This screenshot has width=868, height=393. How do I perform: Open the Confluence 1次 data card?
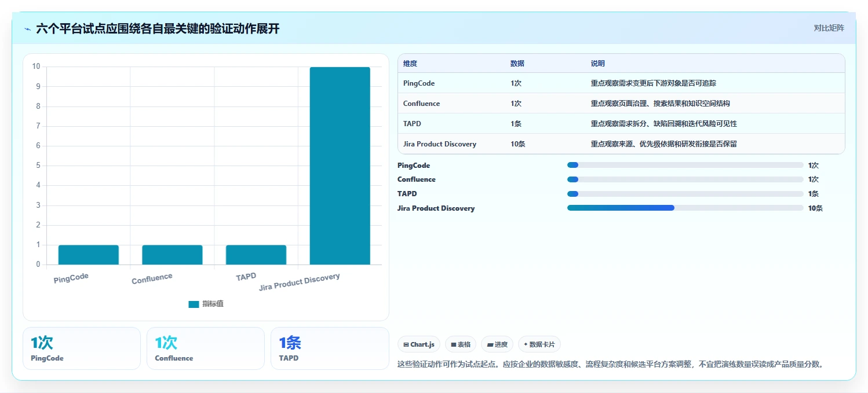pyautogui.click(x=206, y=348)
